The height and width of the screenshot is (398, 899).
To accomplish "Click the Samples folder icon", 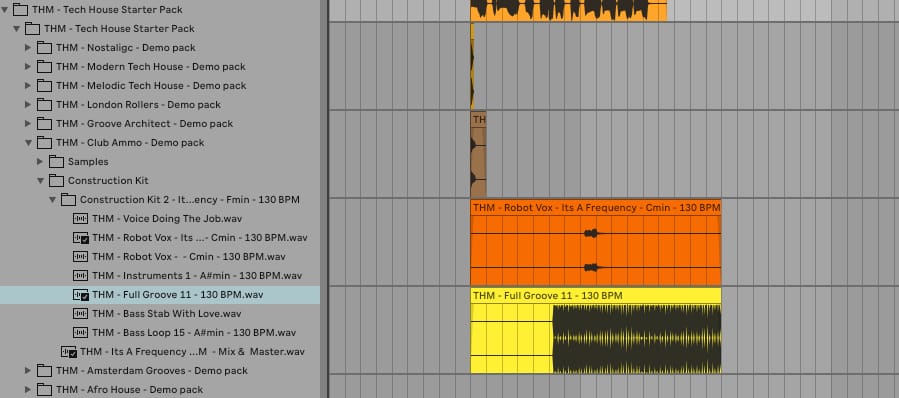I will point(56,161).
